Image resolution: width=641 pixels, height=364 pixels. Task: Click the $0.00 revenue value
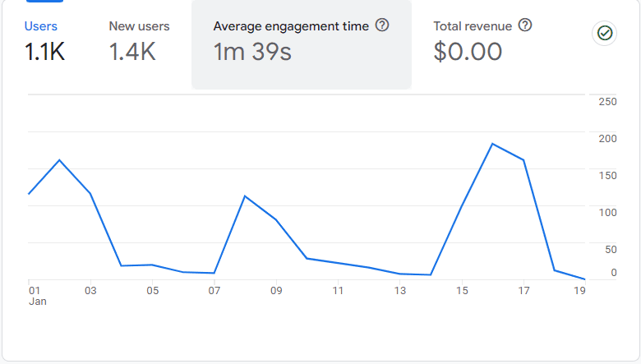(468, 52)
